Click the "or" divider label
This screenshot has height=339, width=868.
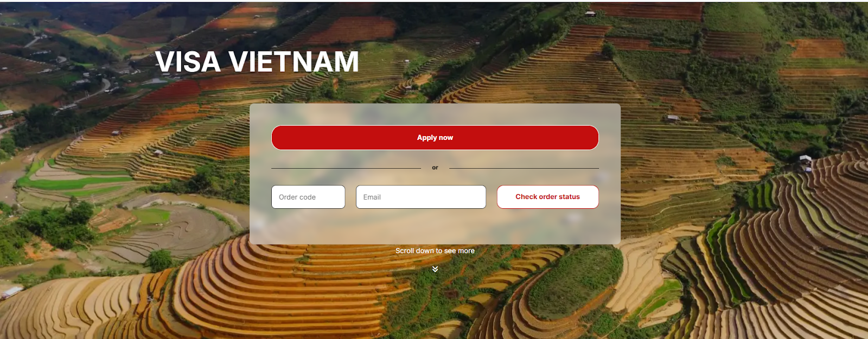(x=435, y=168)
